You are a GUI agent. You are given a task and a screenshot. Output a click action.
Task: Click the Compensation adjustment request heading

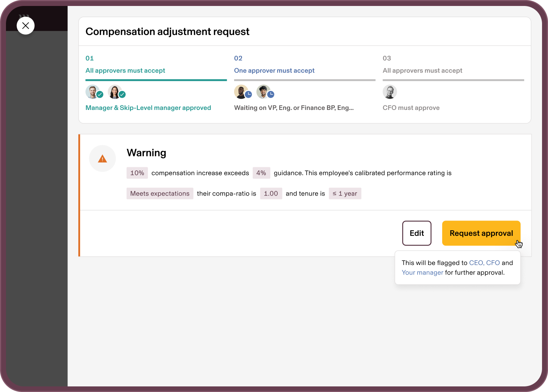[167, 32]
